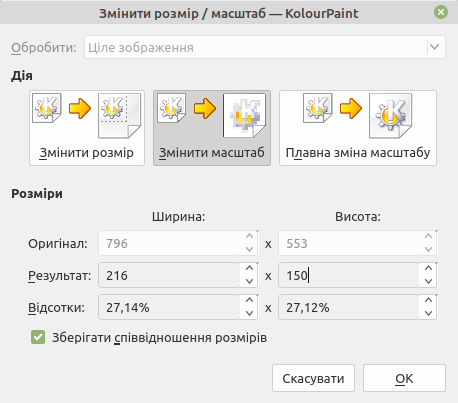Increase the Відсотки height percentage with the up arrow

click(428, 300)
